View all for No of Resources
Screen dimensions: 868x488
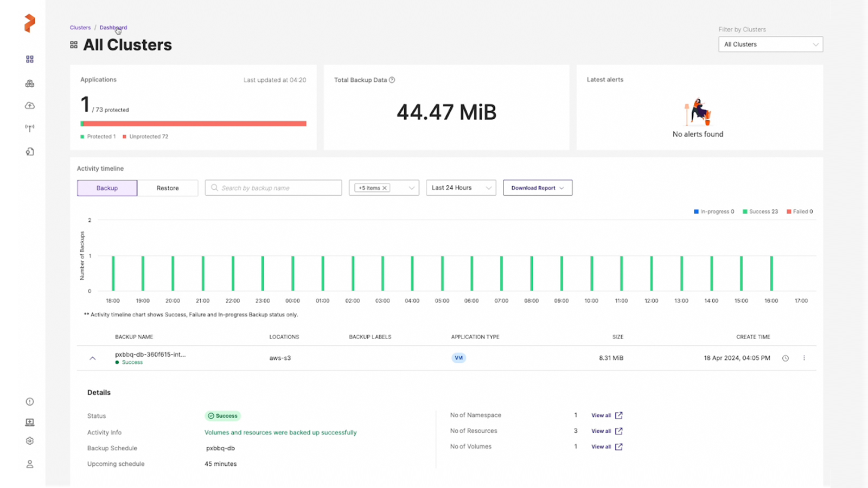click(x=607, y=431)
